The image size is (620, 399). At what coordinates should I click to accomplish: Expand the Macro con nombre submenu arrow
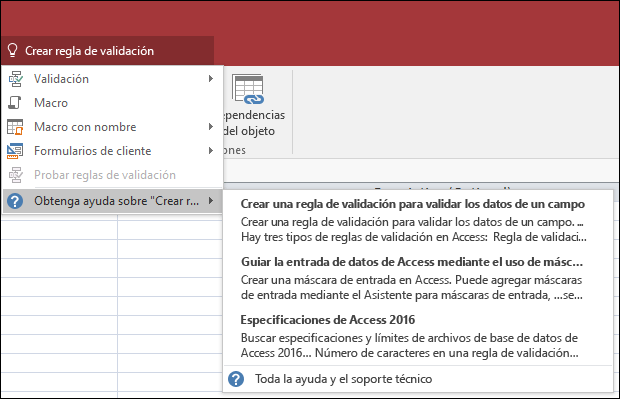click(x=211, y=127)
